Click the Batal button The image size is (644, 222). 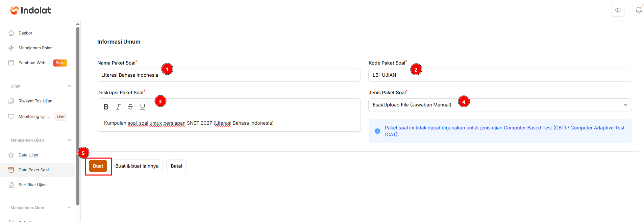coord(176,166)
